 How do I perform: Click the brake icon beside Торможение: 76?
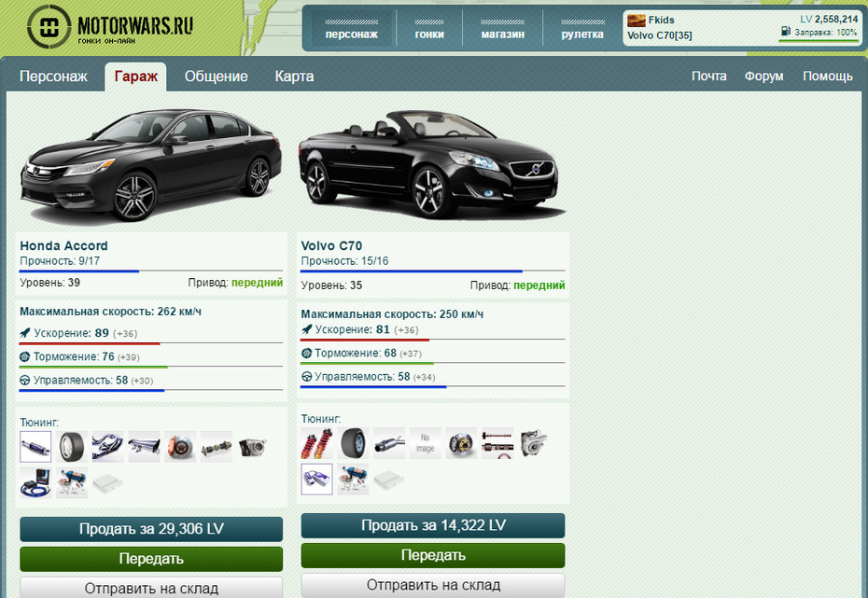click(24, 356)
